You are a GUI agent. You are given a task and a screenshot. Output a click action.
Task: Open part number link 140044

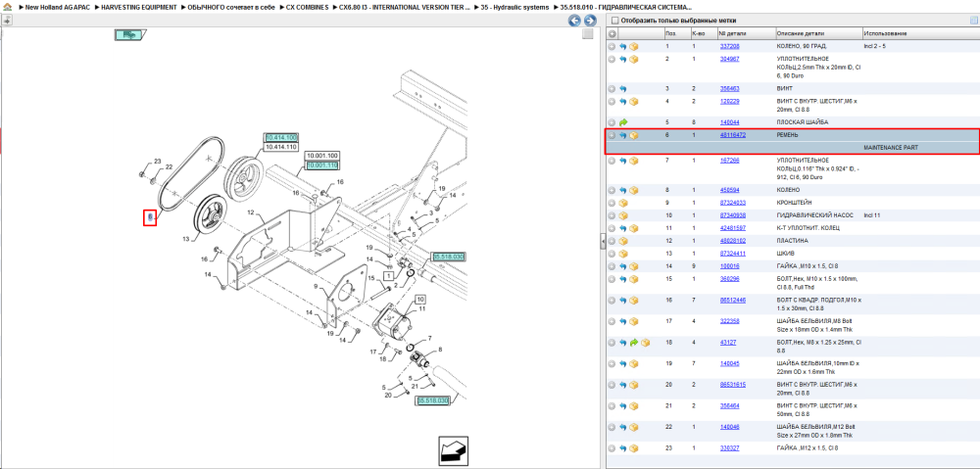(729, 122)
